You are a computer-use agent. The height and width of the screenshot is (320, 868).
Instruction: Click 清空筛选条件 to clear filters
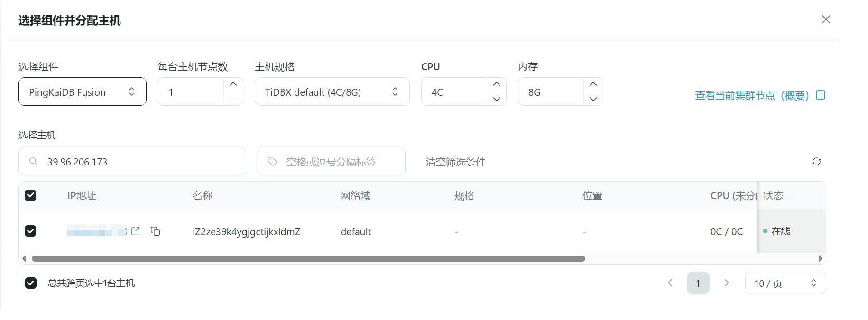455,162
